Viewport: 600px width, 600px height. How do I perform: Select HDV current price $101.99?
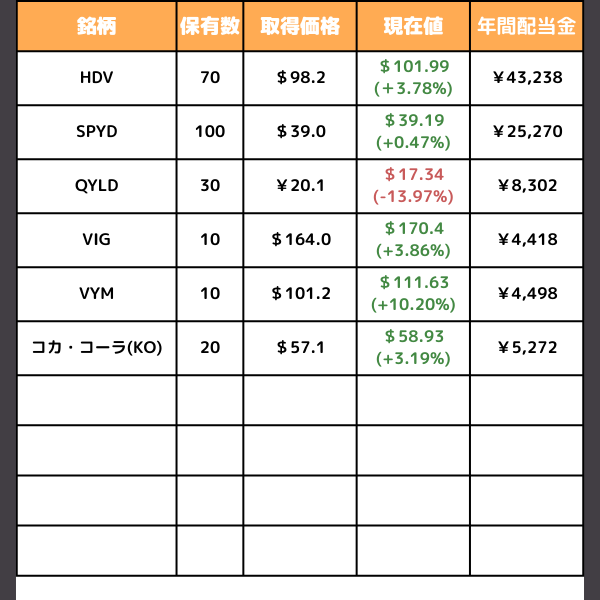click(x=414, y=67)
